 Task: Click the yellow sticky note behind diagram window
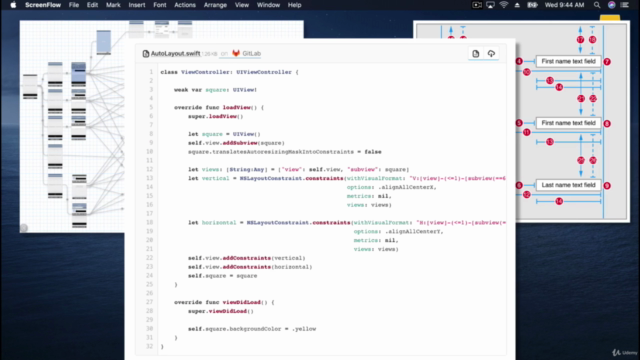pos(610,18)
